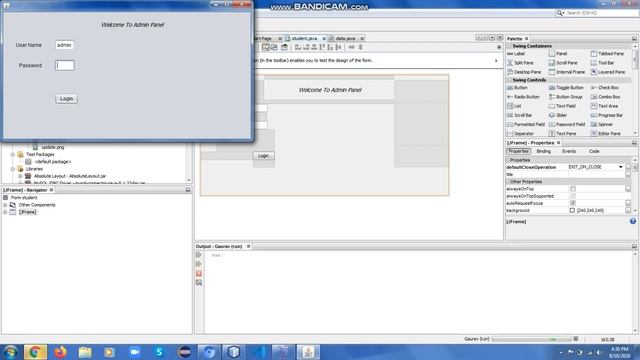This screenshot has width=640, height=360.
Task: Collapse the Libraries tree node
Action: (x=13, y=169)
